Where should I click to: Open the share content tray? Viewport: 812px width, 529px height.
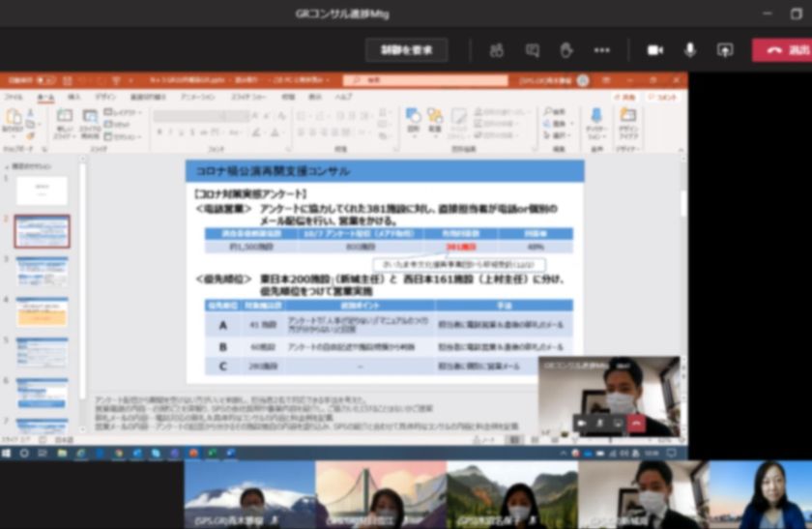point(724,50)
